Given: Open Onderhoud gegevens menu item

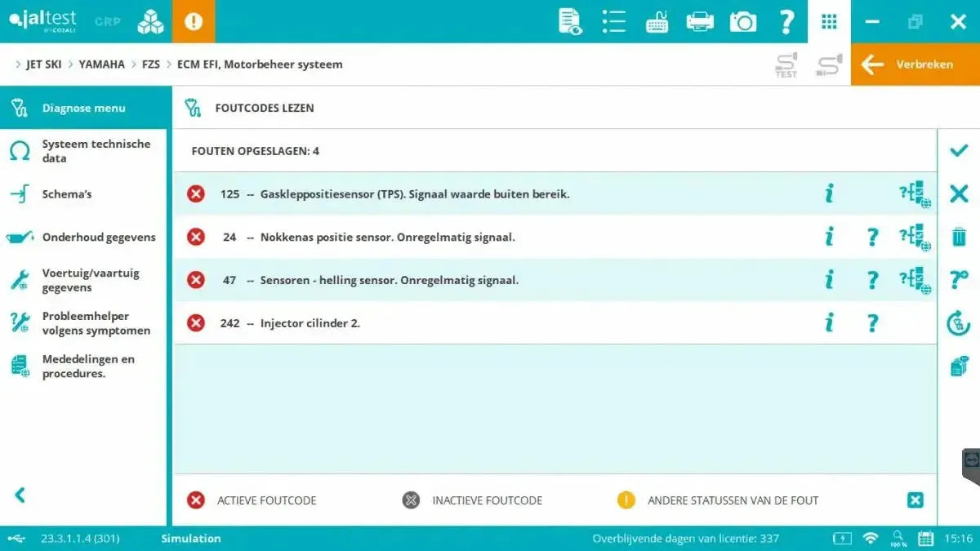Looking at the screenshot, I should point(98,237).
